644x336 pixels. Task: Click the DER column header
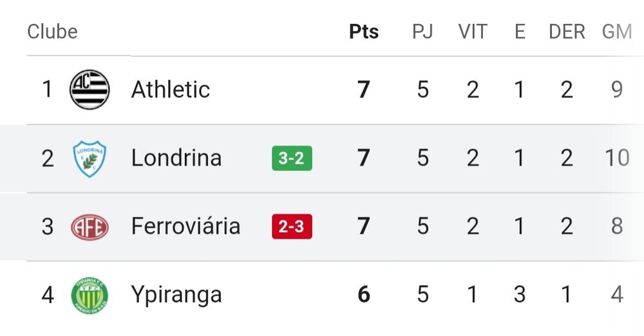pyautogui.click(x=567, y=32)
